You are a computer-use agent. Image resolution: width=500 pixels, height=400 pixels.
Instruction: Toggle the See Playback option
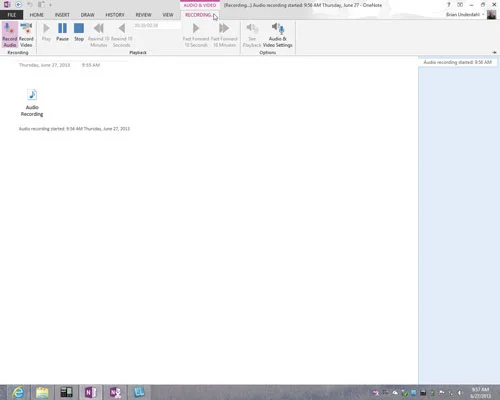coord(252,35)
